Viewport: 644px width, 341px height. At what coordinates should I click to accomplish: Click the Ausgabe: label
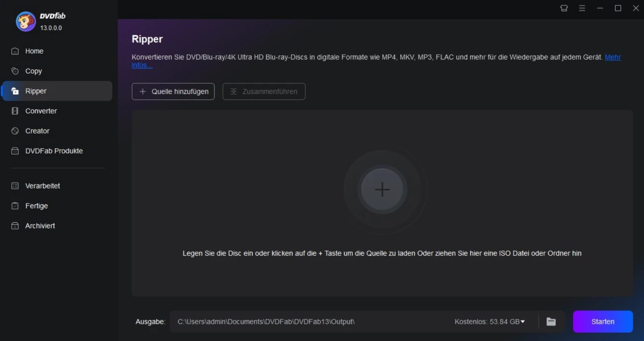(x=151, y=321)
